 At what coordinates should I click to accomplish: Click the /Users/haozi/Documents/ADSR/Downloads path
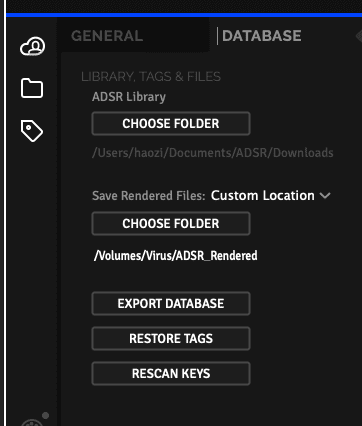213,153
